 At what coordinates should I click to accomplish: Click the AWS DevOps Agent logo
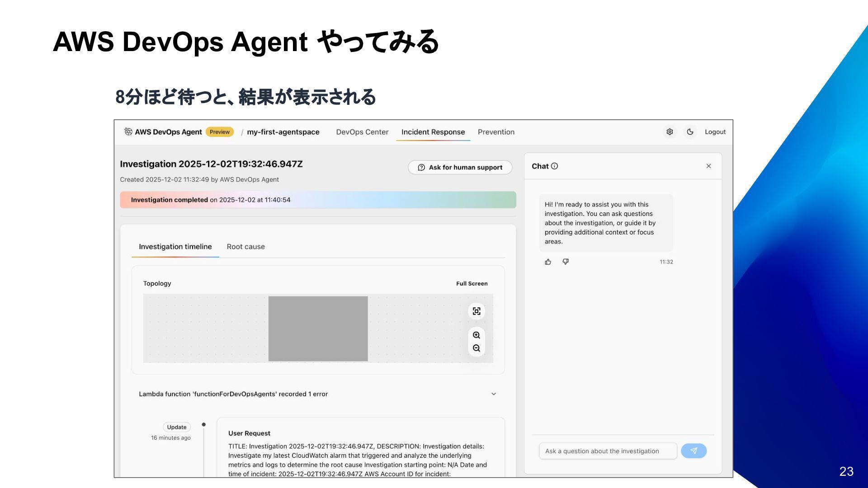click(x=128, y=131)
